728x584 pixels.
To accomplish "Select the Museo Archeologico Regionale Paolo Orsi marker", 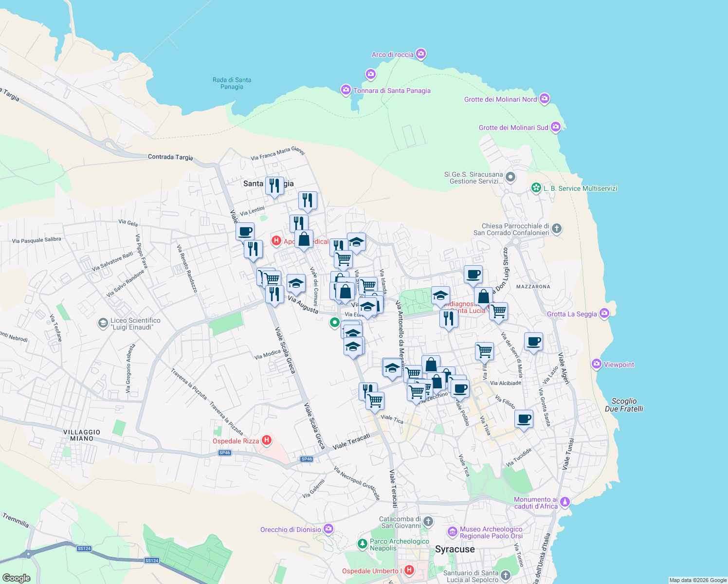I will click(x=452, y=532).
